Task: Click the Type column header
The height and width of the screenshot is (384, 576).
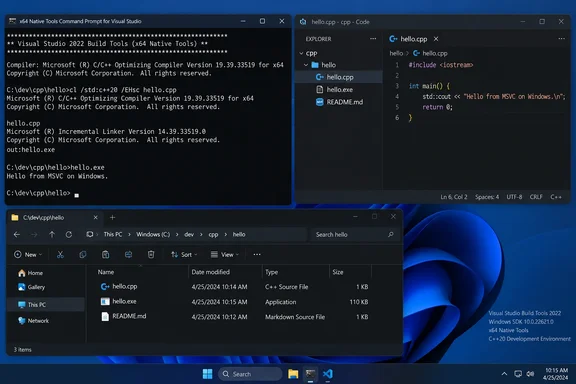Action: click(x=271, y=272)
